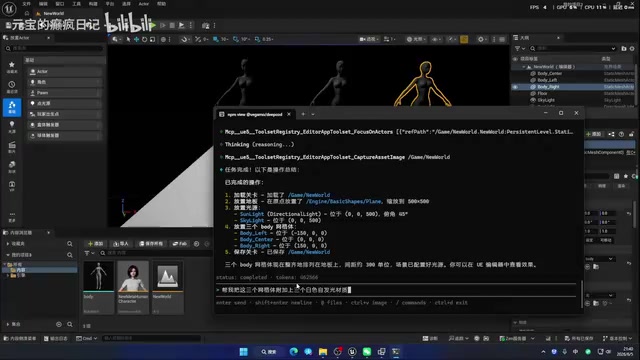This screenshot has height=360, width=640.
Task: Select the npm view terminal tab
Action: coord(256,114)
